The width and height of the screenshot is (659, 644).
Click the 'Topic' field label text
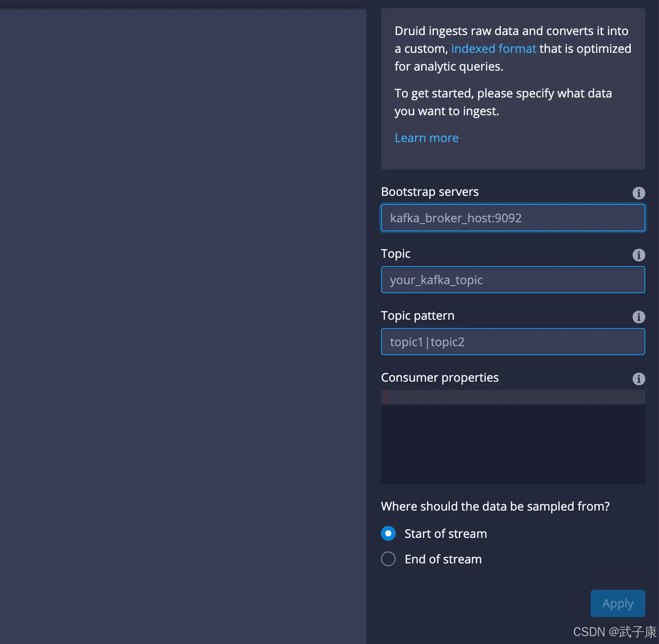coord(396,254)
